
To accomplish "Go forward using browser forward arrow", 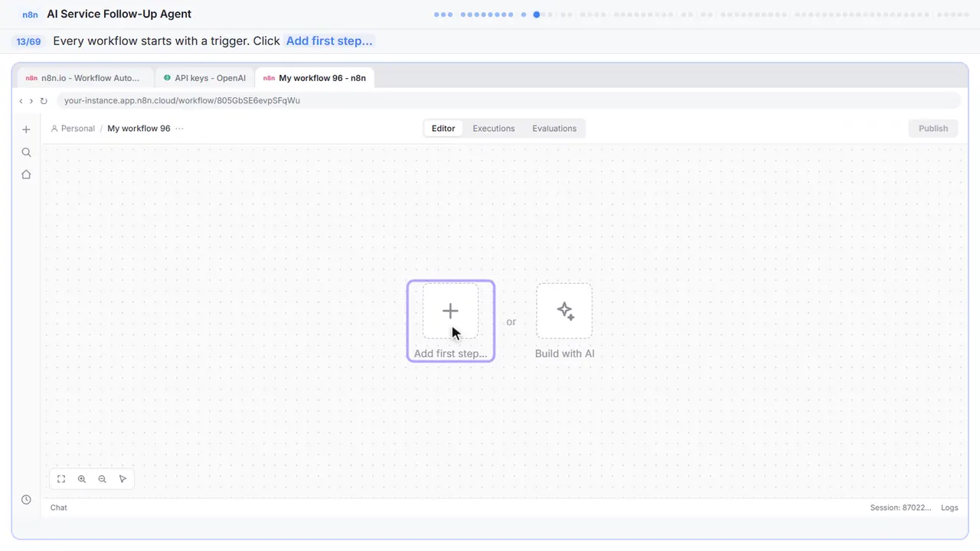I will pos(31,101).
